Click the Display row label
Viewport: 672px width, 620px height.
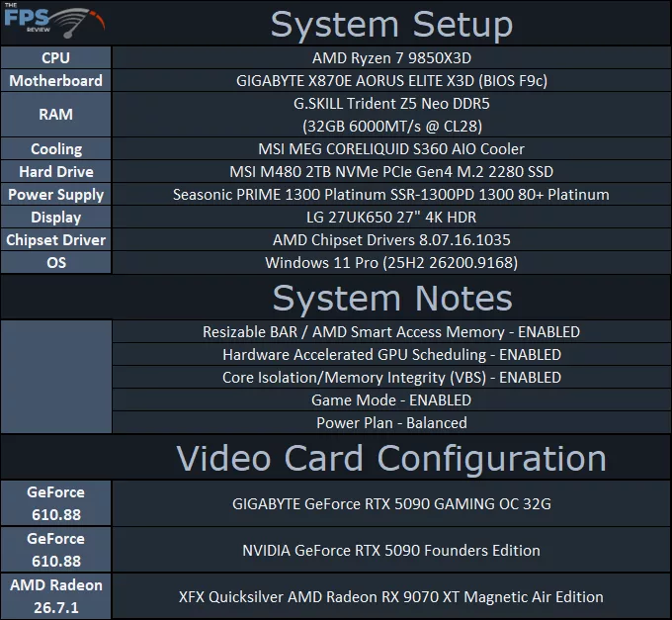pyautogui.click(x=55, y=217)
